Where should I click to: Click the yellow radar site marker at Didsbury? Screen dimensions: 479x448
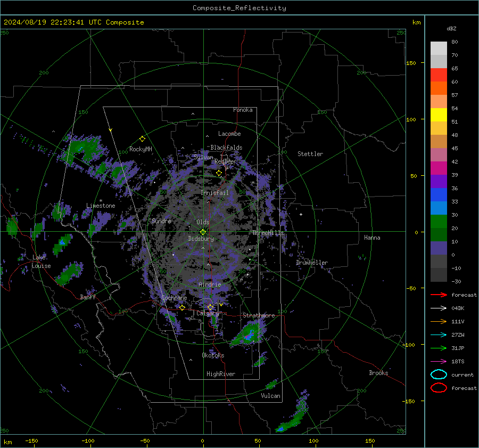[x=203, y=232]
